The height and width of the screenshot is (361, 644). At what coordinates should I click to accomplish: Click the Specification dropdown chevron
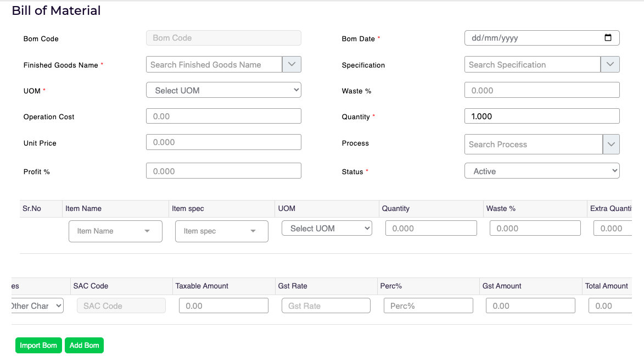610,64
